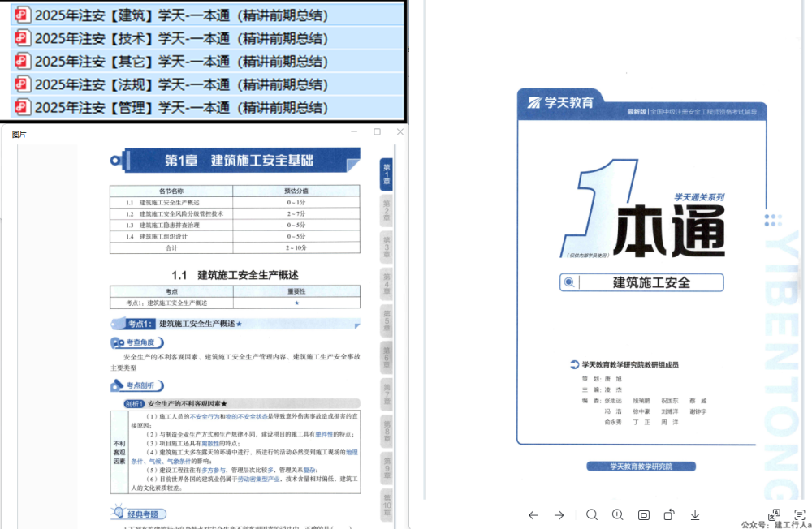812x529 pixels.
Task: Click the 建筑施工安全 title box on cover
Action: coord(641,282)
